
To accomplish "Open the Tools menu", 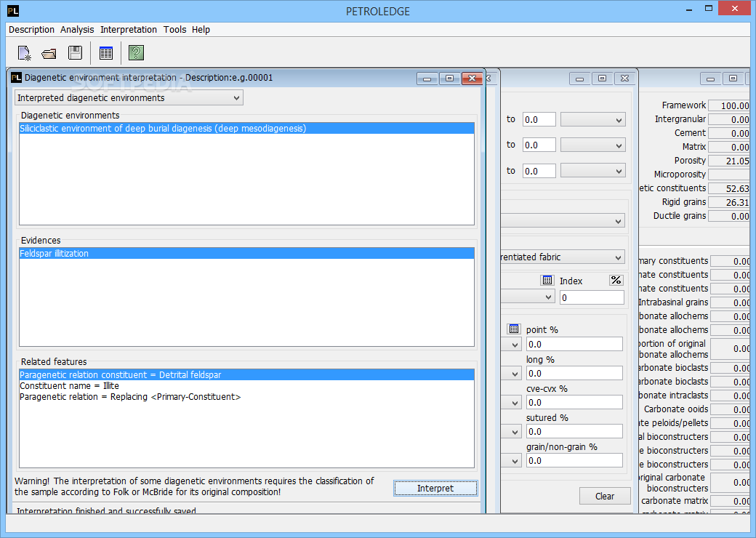I will click(174, 29).
